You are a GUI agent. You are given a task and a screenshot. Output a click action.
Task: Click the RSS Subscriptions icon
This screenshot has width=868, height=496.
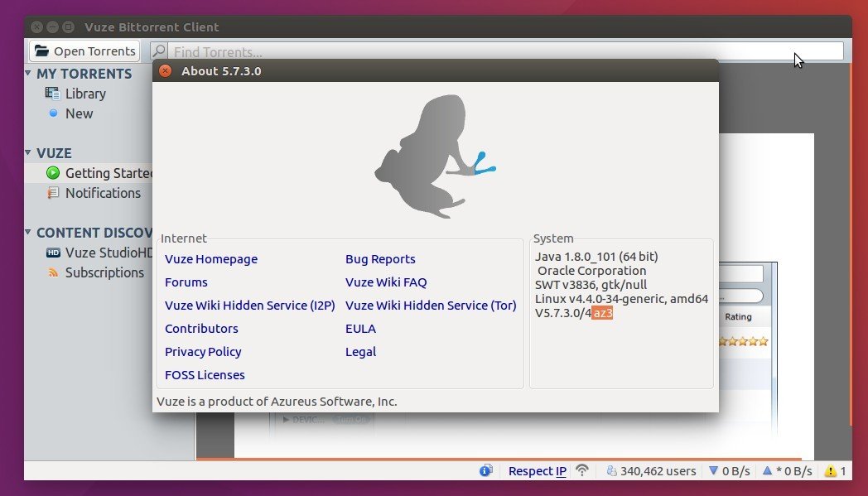click(x=53, y=272)
